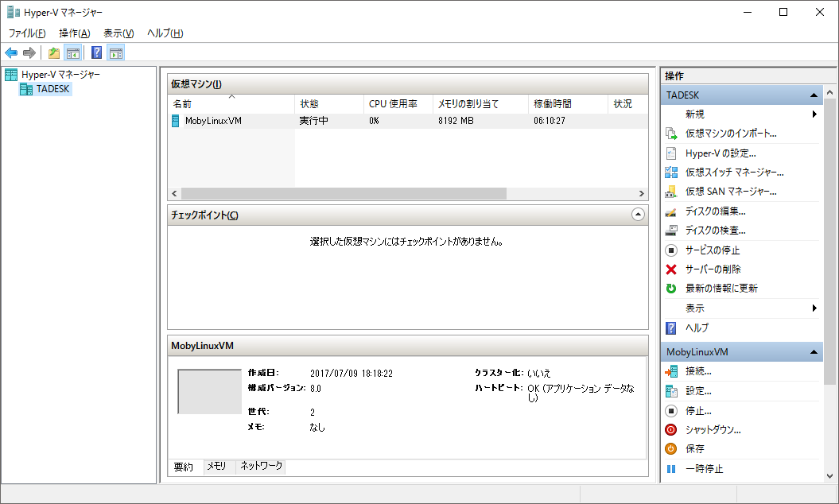Switch to the ネットワーク tab

(261, 466)
